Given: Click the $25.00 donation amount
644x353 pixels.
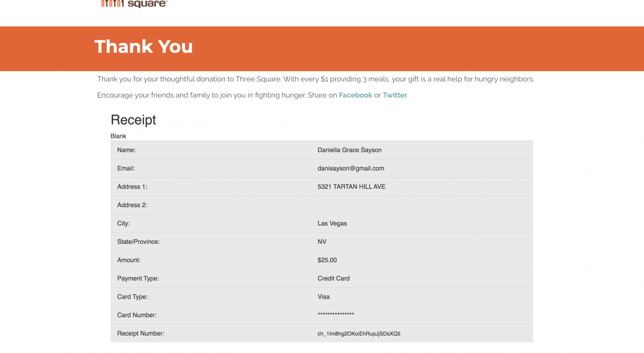Looking at the screenshot, I should [x=327, y=260].
